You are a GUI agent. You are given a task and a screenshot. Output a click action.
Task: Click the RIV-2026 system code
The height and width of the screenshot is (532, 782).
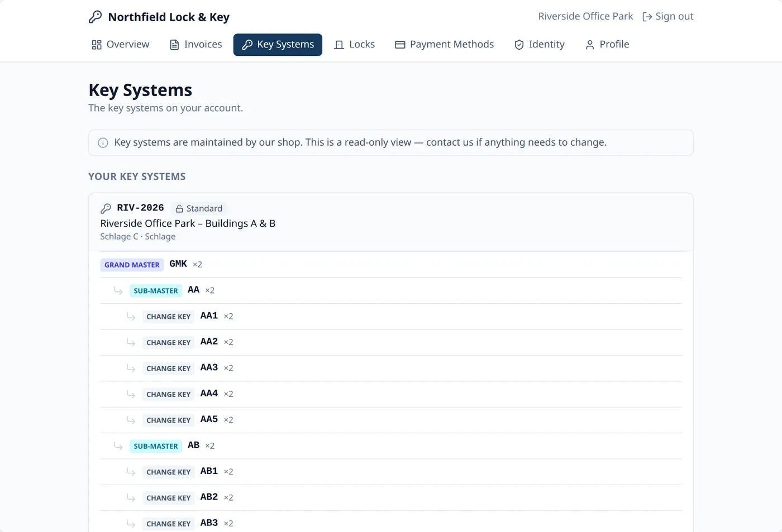click(140, 208)
